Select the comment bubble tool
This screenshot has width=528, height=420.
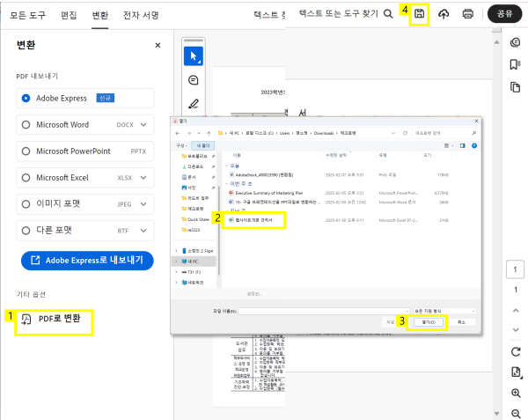pyautogui.click(x=194, y=80)
